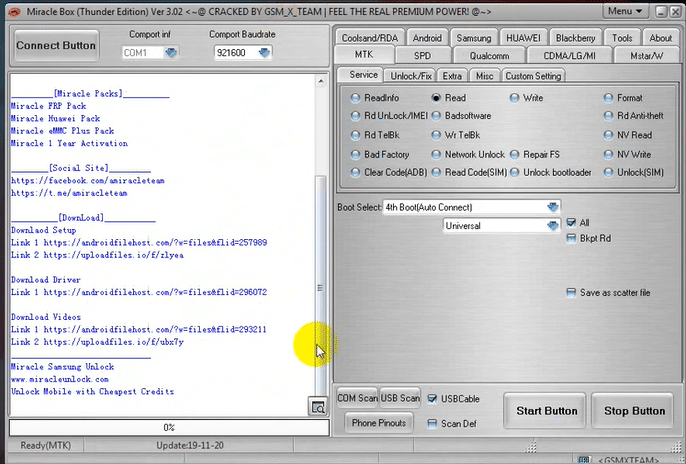
Task: Toggle the USBCable checkbox
Action: point(432,398)
